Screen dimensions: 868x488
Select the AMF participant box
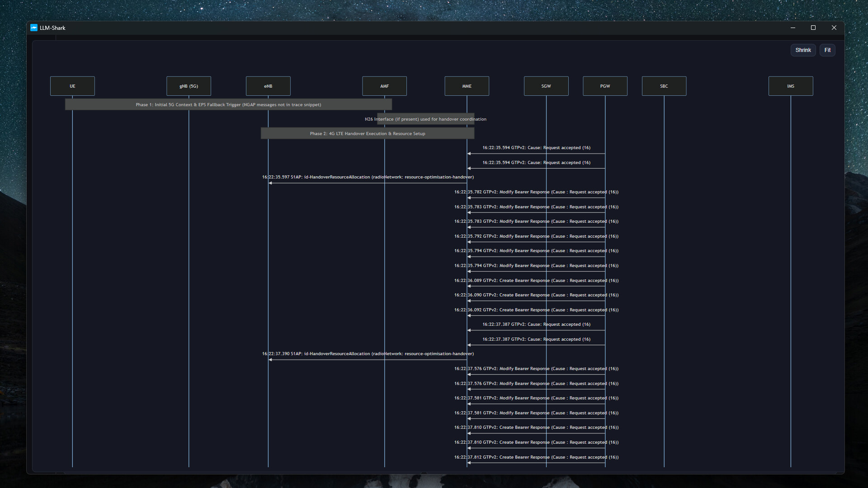[384, 86]
